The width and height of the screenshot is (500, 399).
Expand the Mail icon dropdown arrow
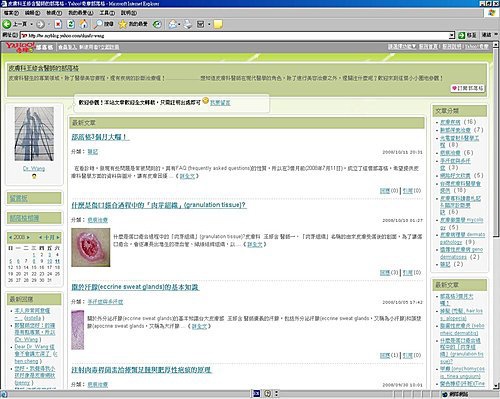179,24
